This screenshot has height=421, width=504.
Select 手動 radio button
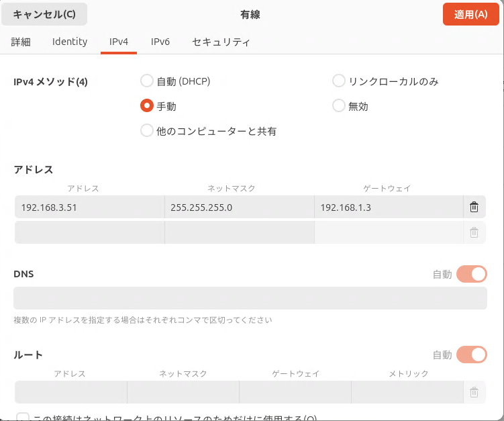click(x=146, y=105)
